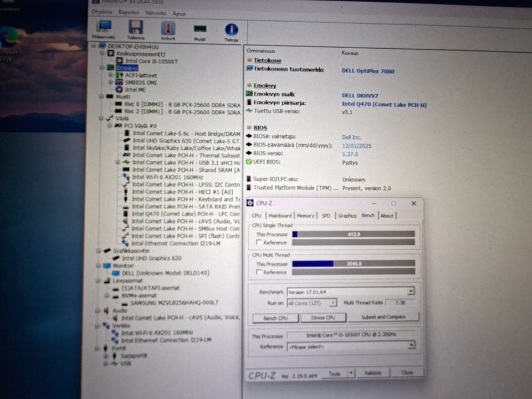The image size is (532, 399).
Task: Open the Reference Please Select dropdown
Action: click(411, 345)
